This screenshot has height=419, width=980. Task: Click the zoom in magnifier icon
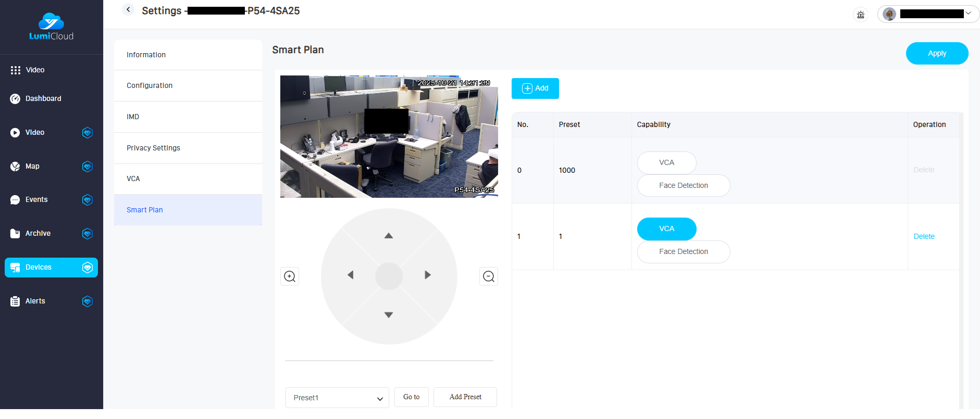[290, 276]
